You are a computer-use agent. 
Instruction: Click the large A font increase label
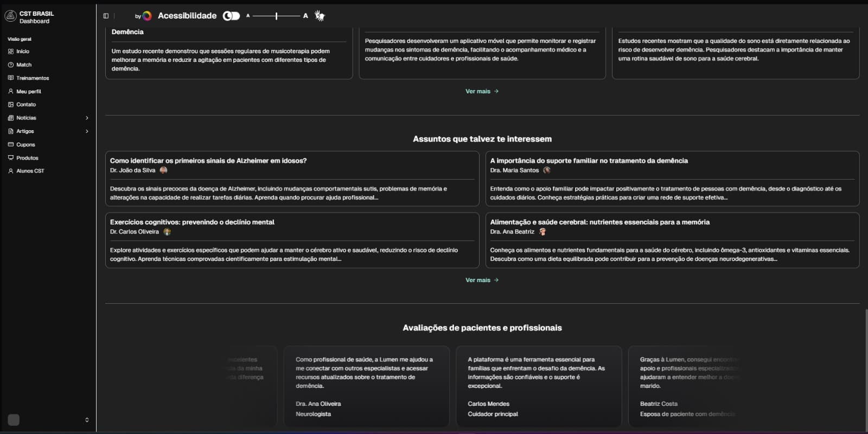coord(305,16)
